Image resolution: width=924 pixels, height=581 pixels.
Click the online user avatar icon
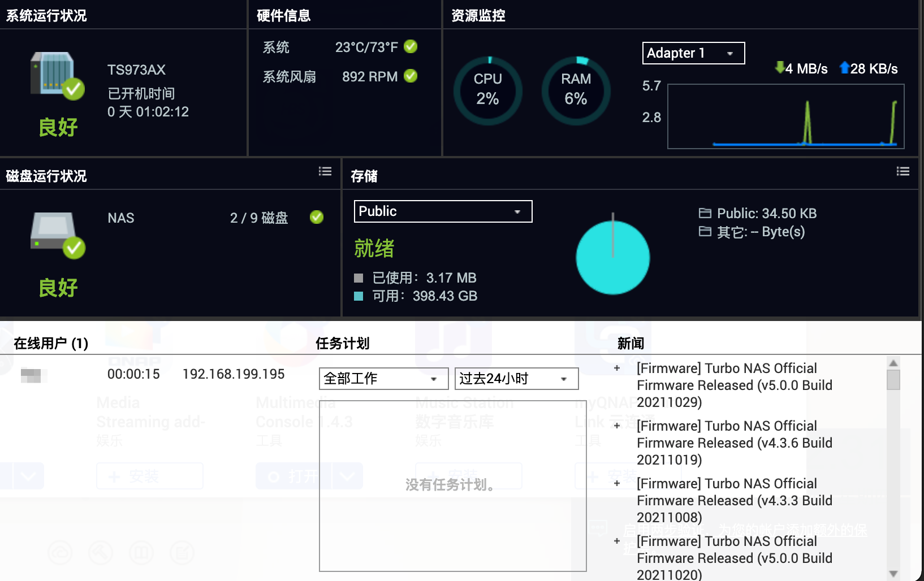(31, 375)
